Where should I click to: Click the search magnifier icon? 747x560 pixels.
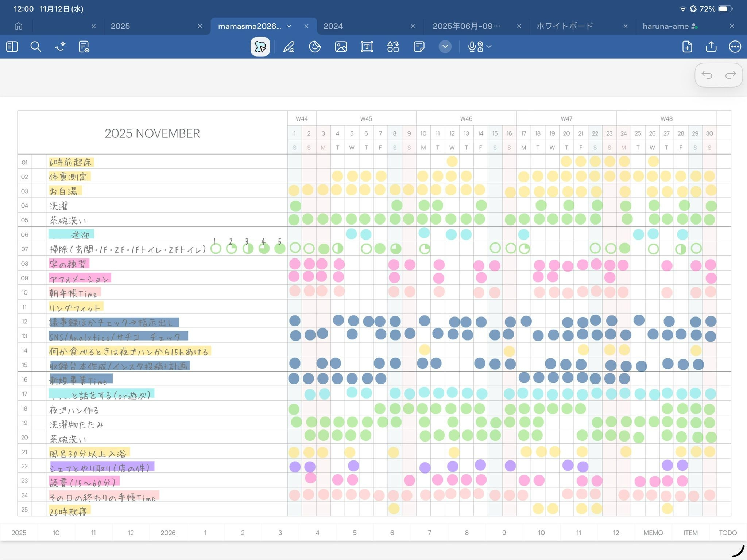(36, 47)
